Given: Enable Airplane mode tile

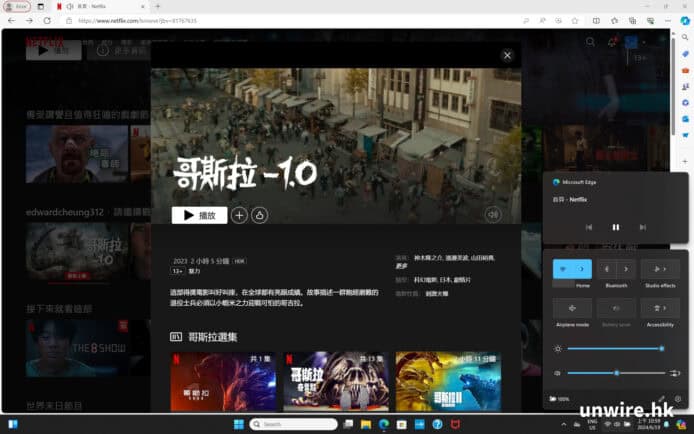Looking at the screenshot, I should coord(572,309).
